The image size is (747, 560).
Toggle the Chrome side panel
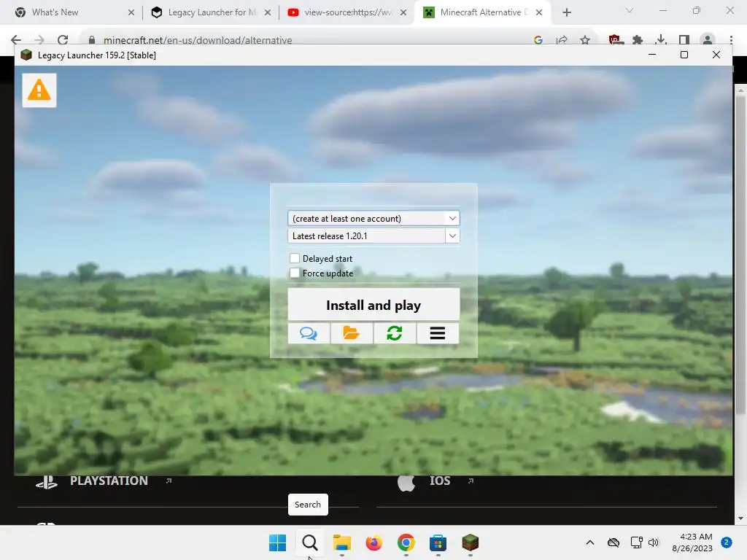click(x=684, y=40)
